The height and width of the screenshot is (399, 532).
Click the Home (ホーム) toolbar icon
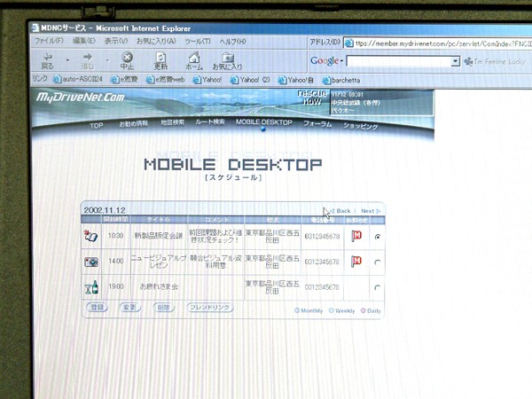(193, 60)
